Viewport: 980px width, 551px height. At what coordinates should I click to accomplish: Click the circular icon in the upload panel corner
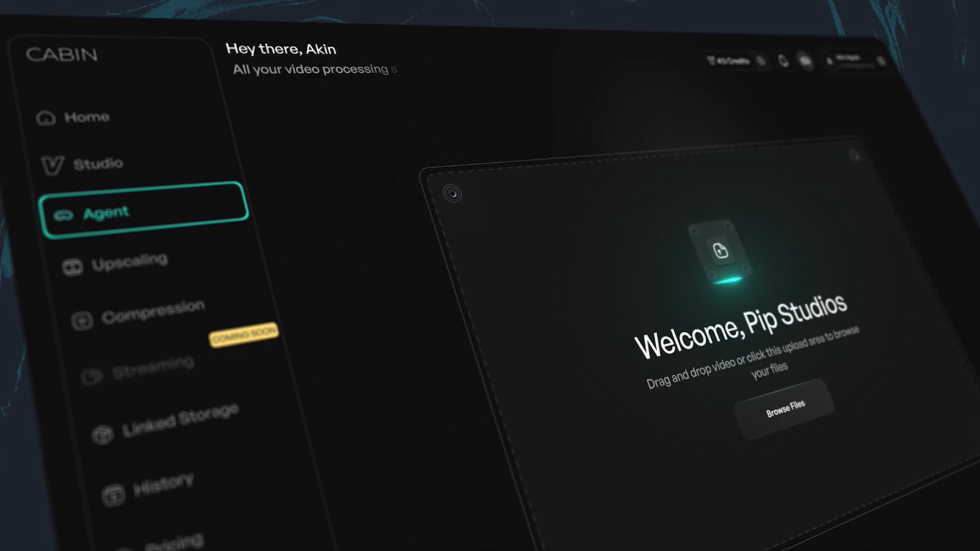452,194
